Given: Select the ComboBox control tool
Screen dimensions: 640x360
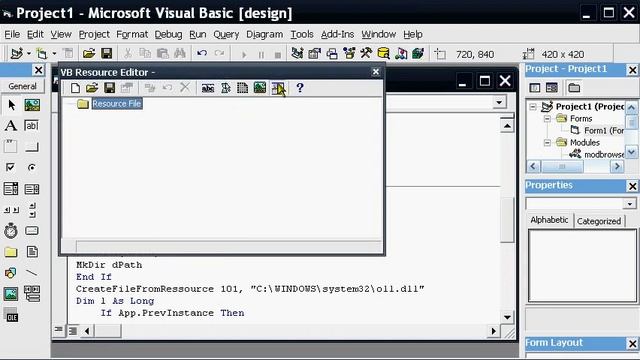Looking at the screenshot, I should coord(11,189).
